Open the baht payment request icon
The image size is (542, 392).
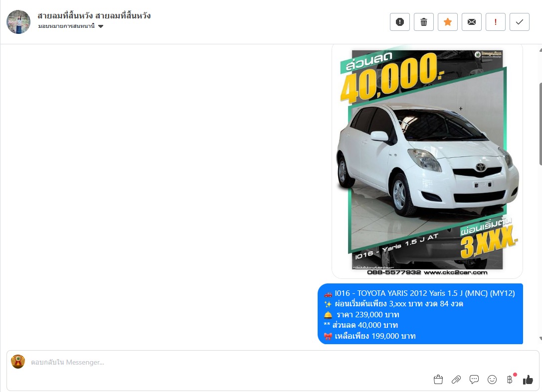point(510,380)
